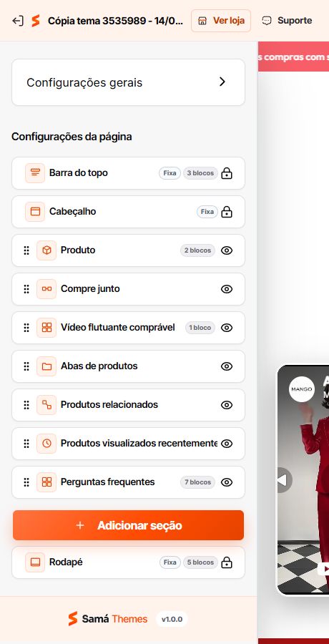329x644 pixels.
Task: Open the Rodapé section
Action: point(128,562)
